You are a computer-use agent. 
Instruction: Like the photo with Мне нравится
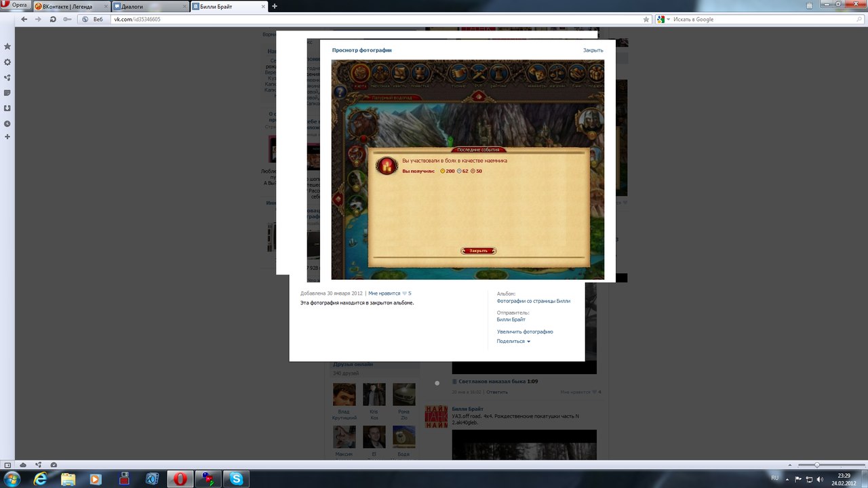click(x=384, y=293)
